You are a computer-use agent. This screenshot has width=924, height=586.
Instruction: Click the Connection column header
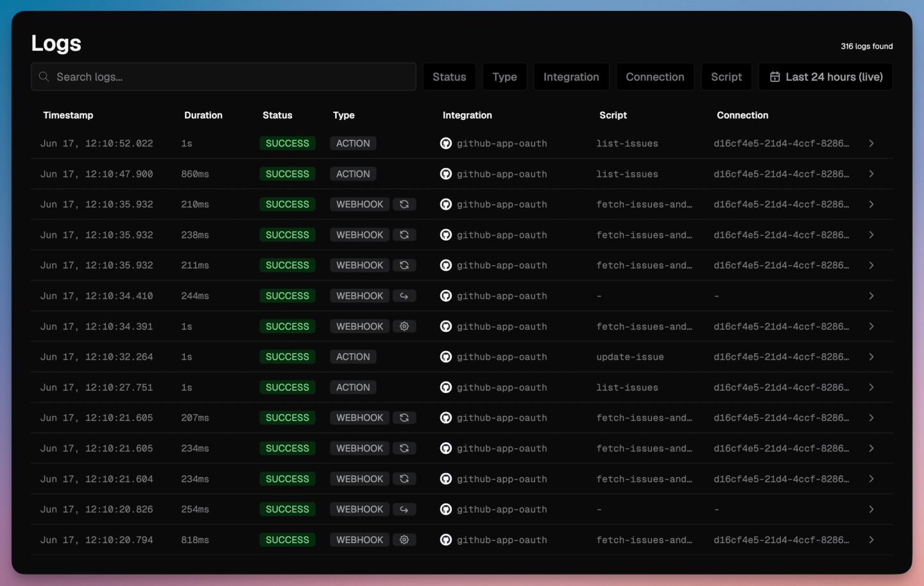tap(742, 115)
